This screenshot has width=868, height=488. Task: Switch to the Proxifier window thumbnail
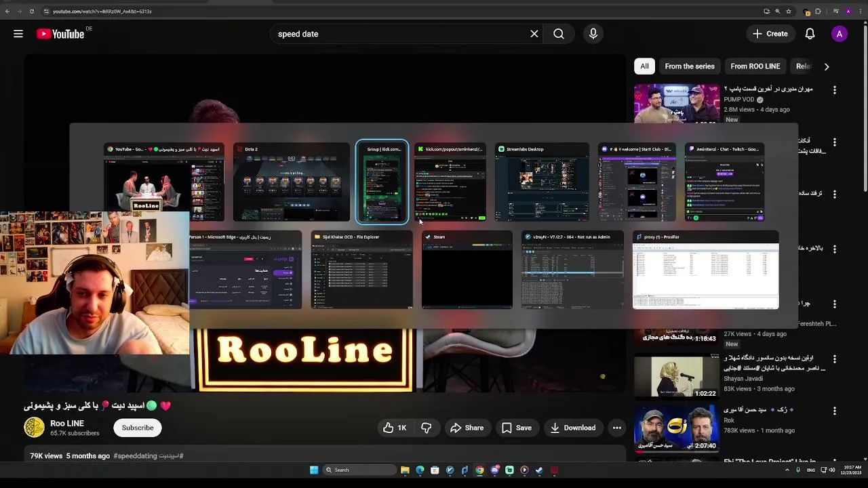[x=706, y=270]
